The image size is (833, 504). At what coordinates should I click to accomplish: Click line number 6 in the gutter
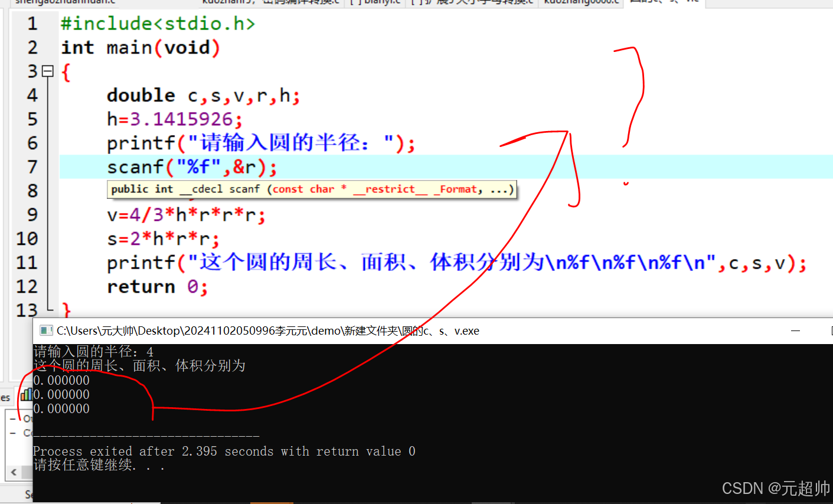(32, 143)
